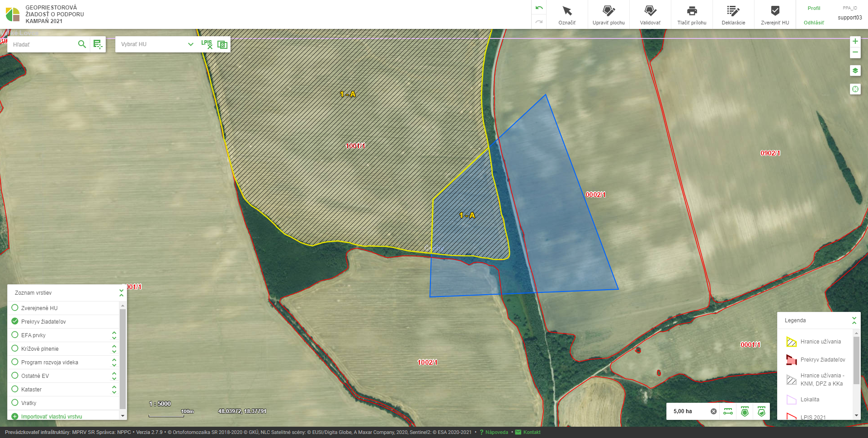Image resolution: width=868 pixels, height=438 pixels.
Task: Enable the Vratky layer
Action: coord(15,403)
